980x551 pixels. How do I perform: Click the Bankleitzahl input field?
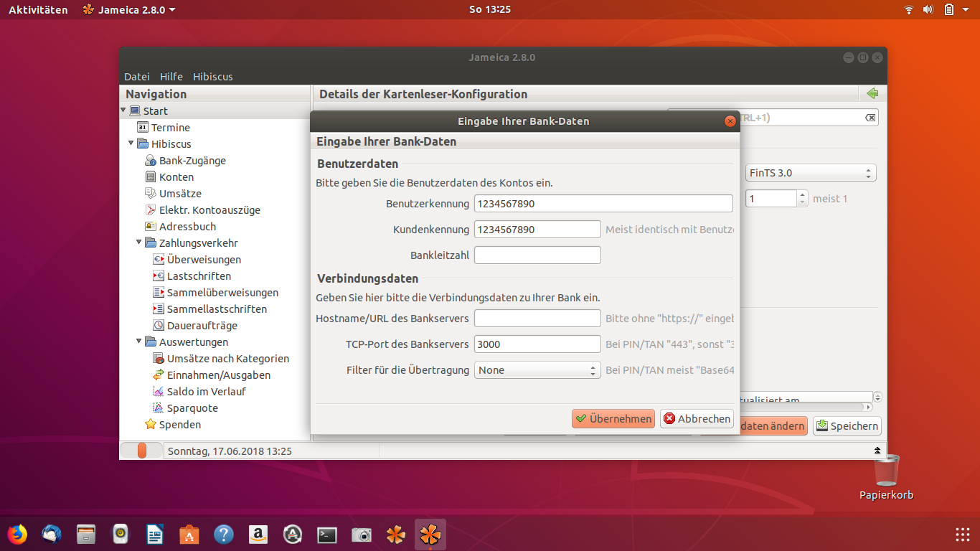537,255
